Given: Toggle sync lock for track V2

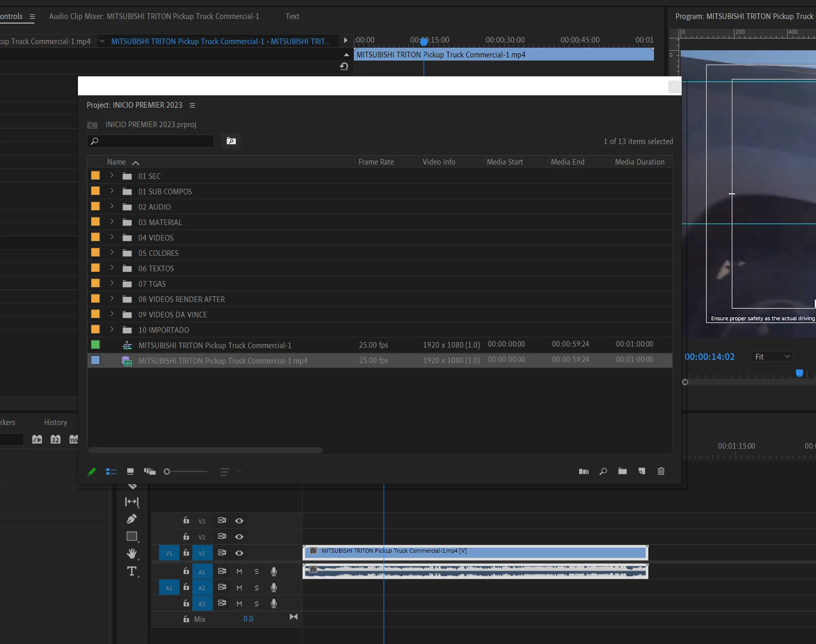Looking at the screenshot, I should click(x=222, y=536).
